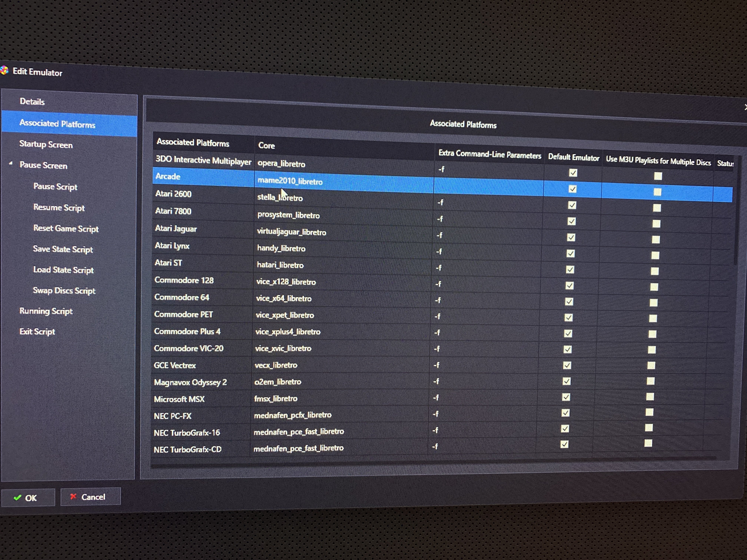Viewport: 747px width, 560px height.
Task: Select the Atari 7800 platform cell
Action: point(203,211)
